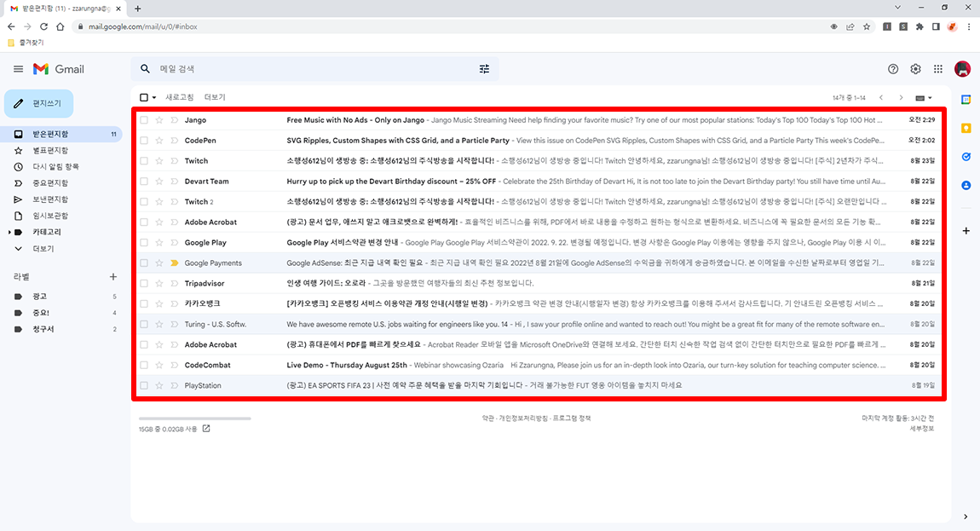Open the Settings gear icon
Viewport: 980px width, 531px height.
[915, 69]
